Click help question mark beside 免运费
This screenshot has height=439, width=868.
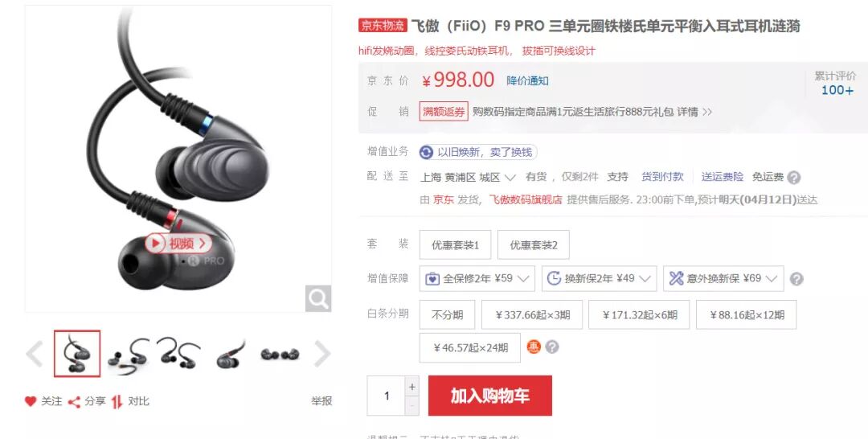pos(794,178)
